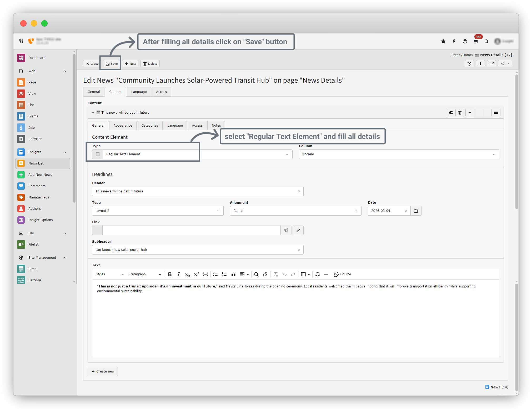Screen dimensions: 532x409
Task: Collapse the Insights sidebar section
Action: (65, 152)
